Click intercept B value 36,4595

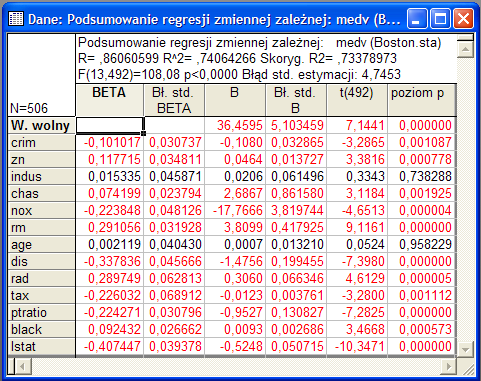point(235,125)
